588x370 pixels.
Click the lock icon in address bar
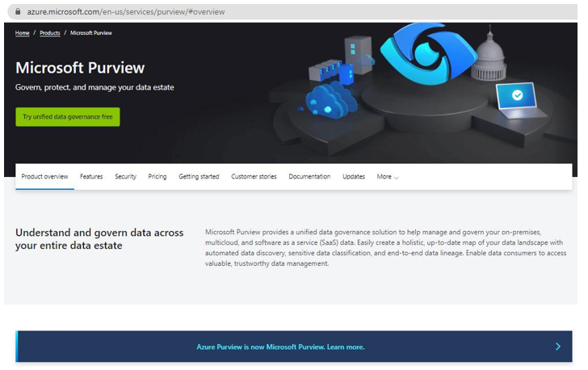(x=18, y=11)
